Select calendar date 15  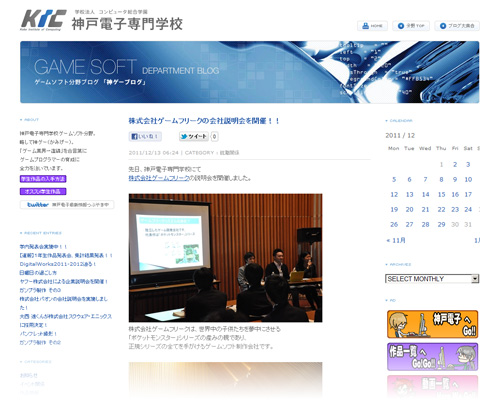pyautogui.click(x=441, y=194)
